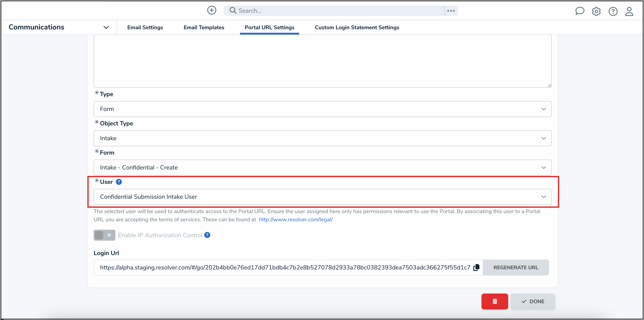Switch to Custom Login Statement Settings tab
The image size is (644, 320).
tap(357, 28)
